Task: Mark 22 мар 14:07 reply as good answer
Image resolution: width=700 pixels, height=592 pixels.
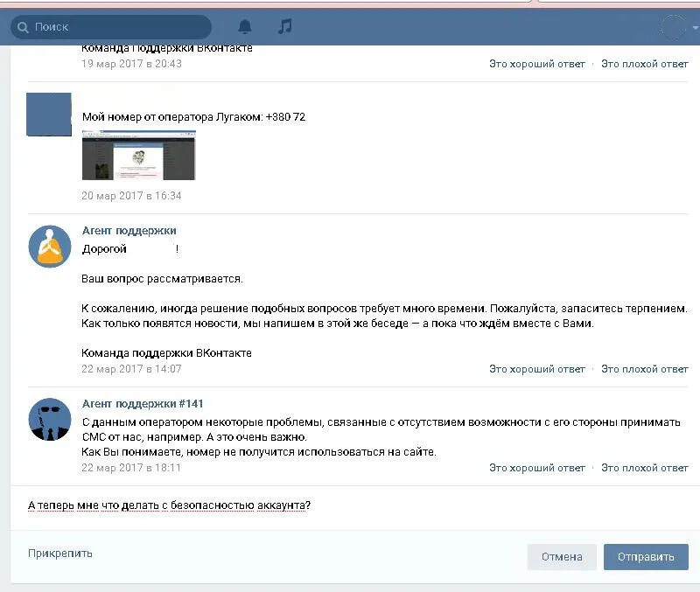Action: [536, 369]
